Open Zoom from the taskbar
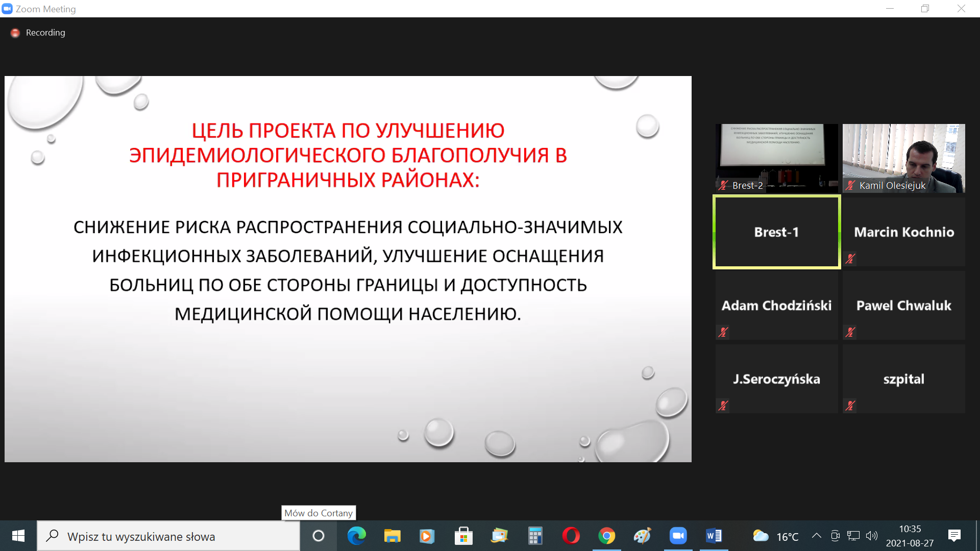The height and width of the screenshot is (551, 980). point(678,536)
